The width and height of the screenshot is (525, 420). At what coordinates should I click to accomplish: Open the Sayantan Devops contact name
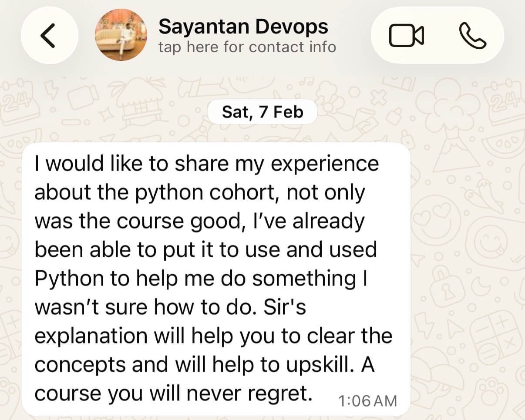(x=243, y=27)
